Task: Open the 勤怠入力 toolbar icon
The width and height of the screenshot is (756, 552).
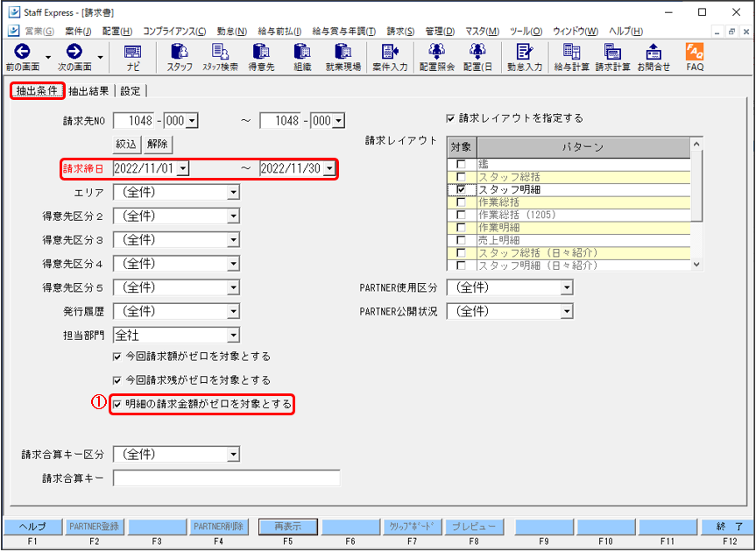Action: (x=524, y=52)
